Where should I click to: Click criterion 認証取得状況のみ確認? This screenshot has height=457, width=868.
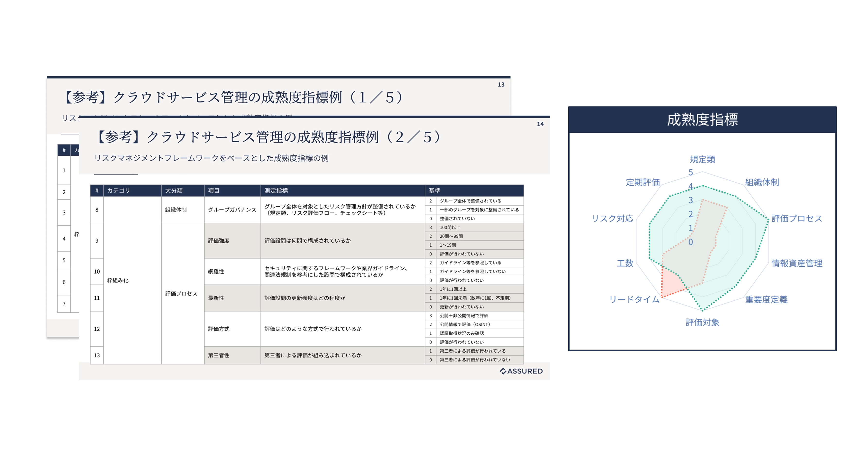(x=462, y=333)
